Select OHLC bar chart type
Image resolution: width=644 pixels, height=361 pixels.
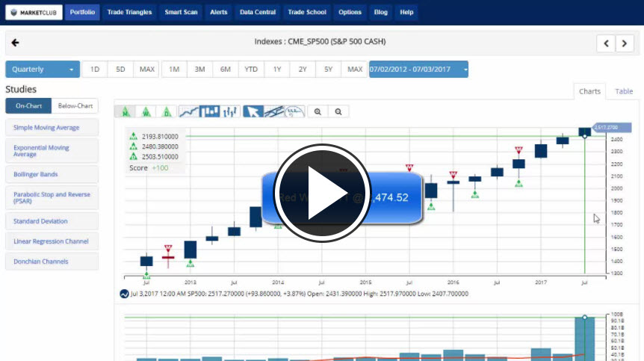tap(230, 111)
